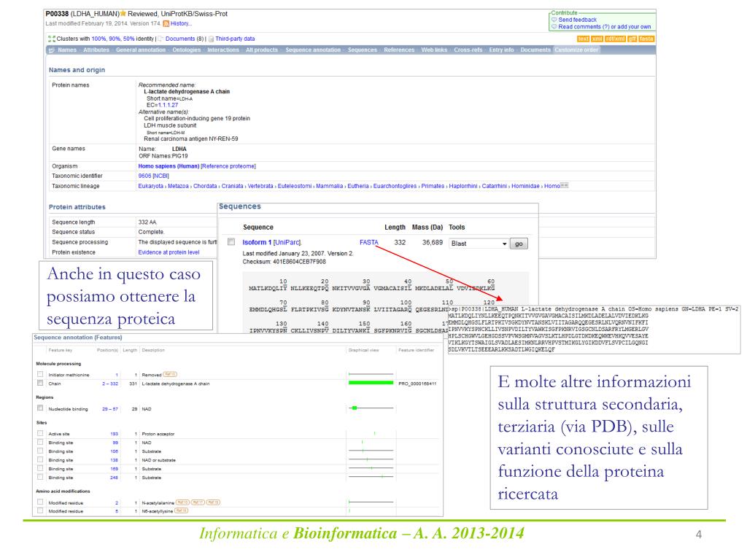Check the Modified residue 5 checkbox
Image resolution: width=747 pixels, height=560 pixels.
pos(40,510)
